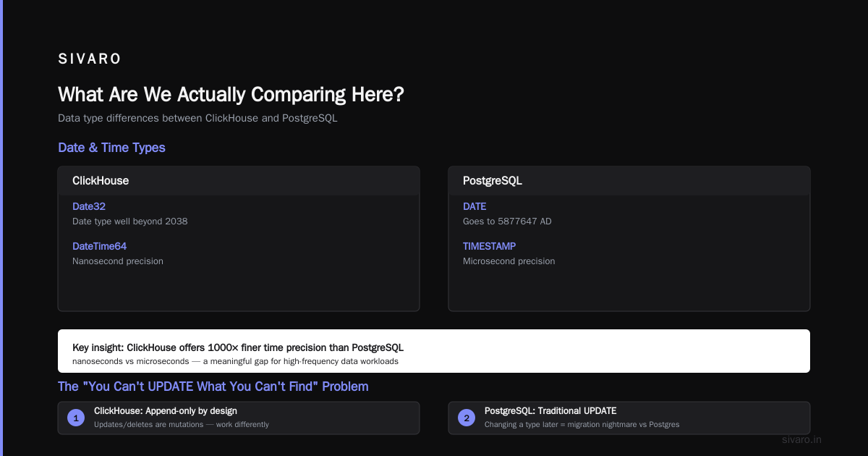Image resolution: width=868 pixels, height=456 pixels.
Task: Click "PostgreSQL: Traditional UPDATE" title
Action: (550, 411)
